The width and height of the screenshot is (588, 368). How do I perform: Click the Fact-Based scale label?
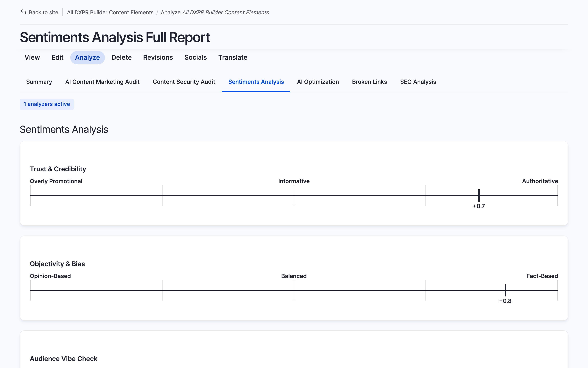pos(542,276)
